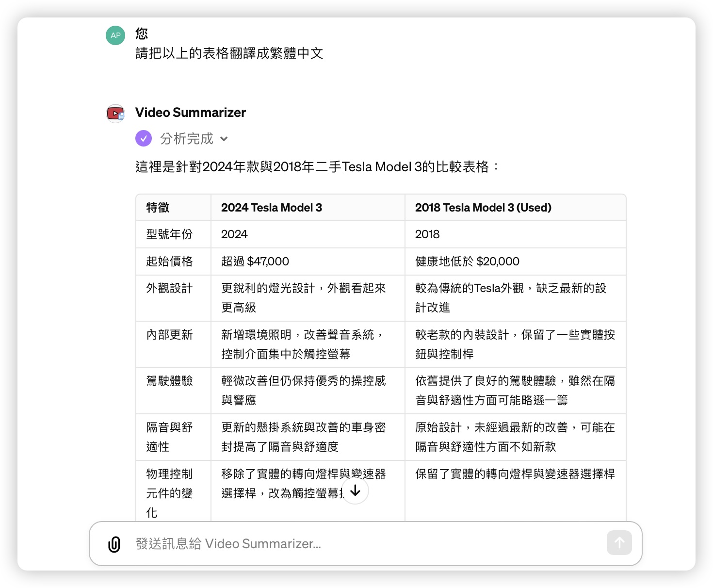Click the 內部更新 row label
This screenshot has height=588, width=713.
click(x=170, y=335)
